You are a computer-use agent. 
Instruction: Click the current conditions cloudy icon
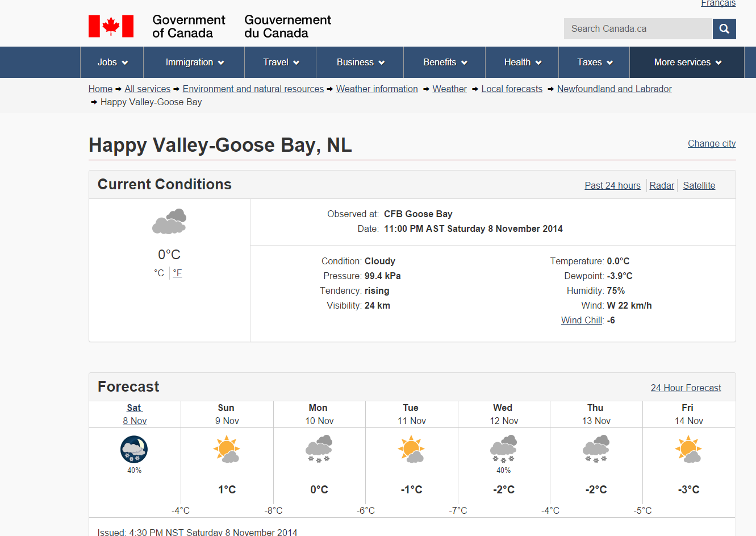[x=169, y=222]
